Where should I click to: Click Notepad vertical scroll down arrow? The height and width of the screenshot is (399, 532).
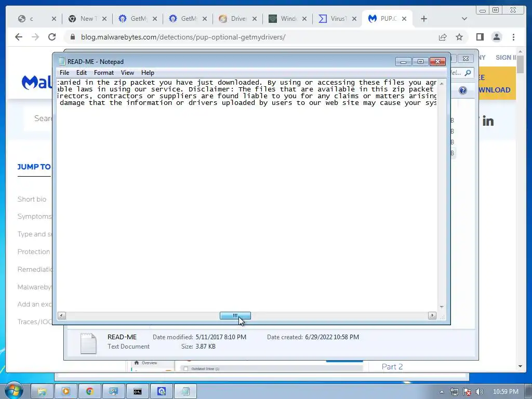[x=442, y=307]
